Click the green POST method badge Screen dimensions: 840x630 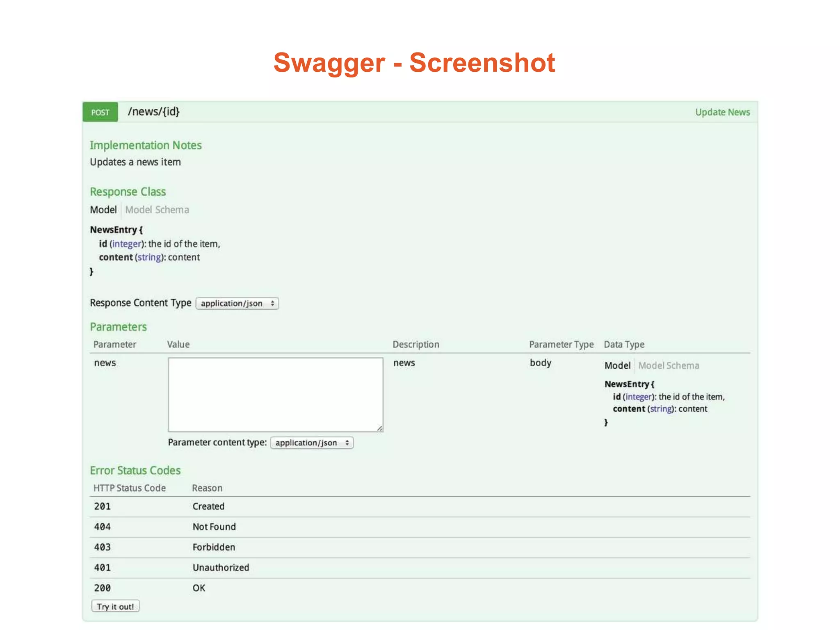point(100,112)
